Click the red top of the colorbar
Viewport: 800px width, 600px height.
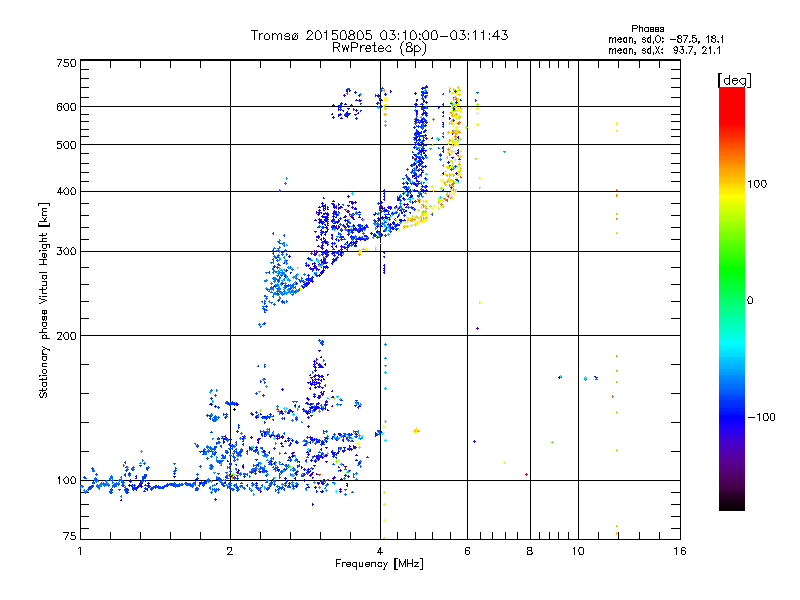click(x=732, y=102)
